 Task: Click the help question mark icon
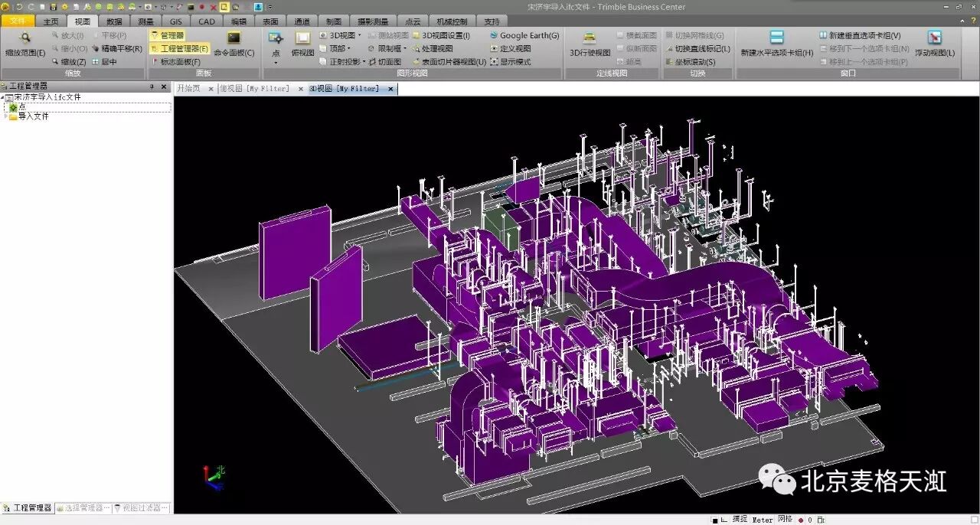(x=972, y=21)
